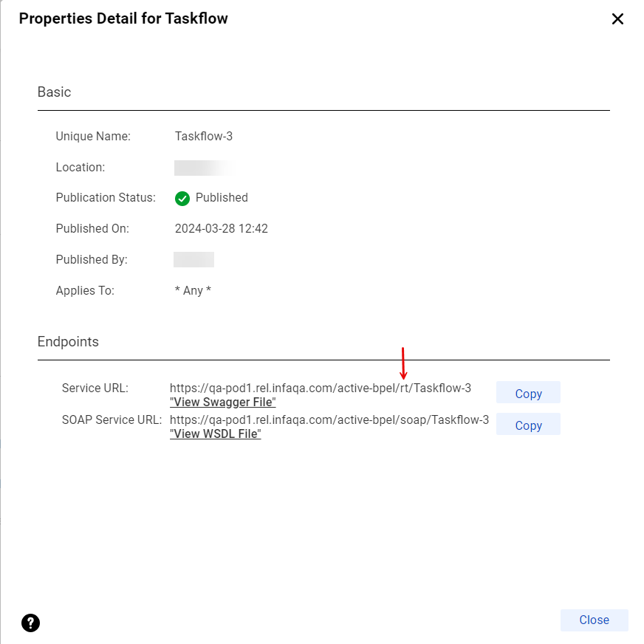
Task: Select the rt/Taskflow-3 Service URL text
Action: 321,388
